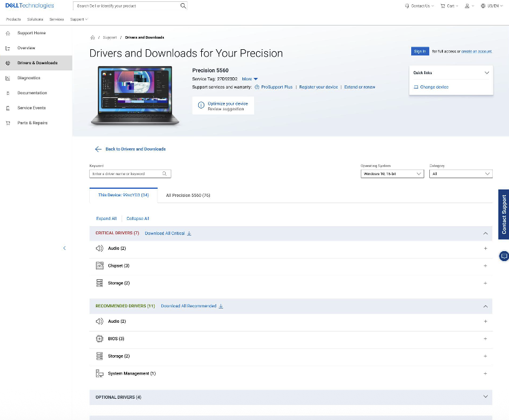
Task: Click the Documentation sidebar icon
Action: 8,93
